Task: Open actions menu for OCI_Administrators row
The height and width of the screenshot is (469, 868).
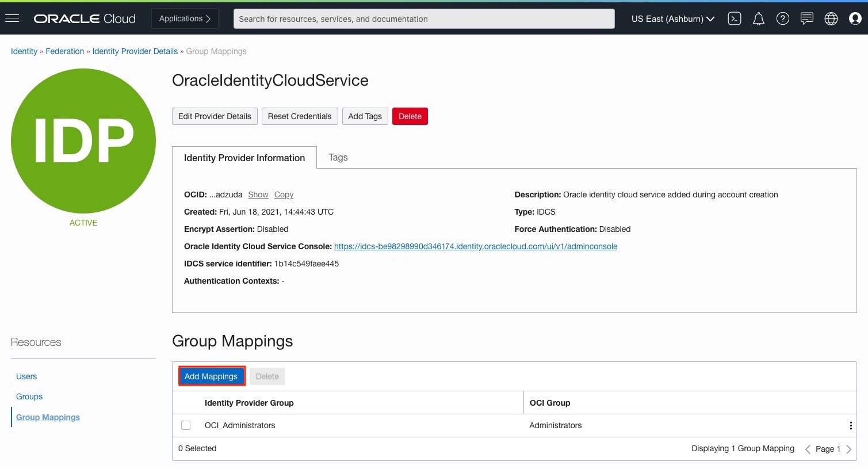Action: [x=851, y=426]
